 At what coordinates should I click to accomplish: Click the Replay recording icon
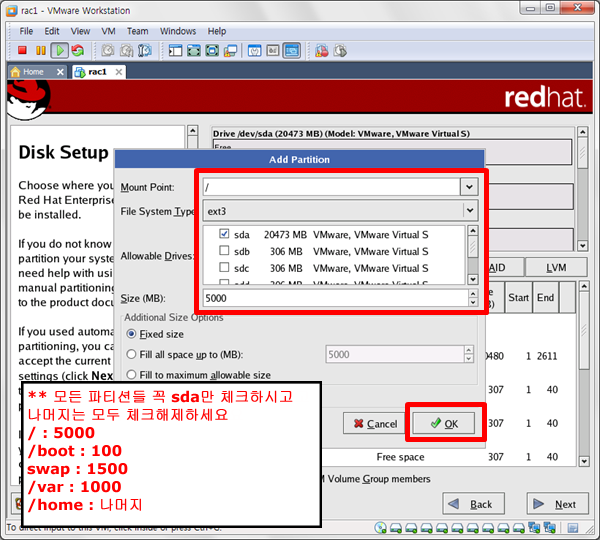coord(340,51)
